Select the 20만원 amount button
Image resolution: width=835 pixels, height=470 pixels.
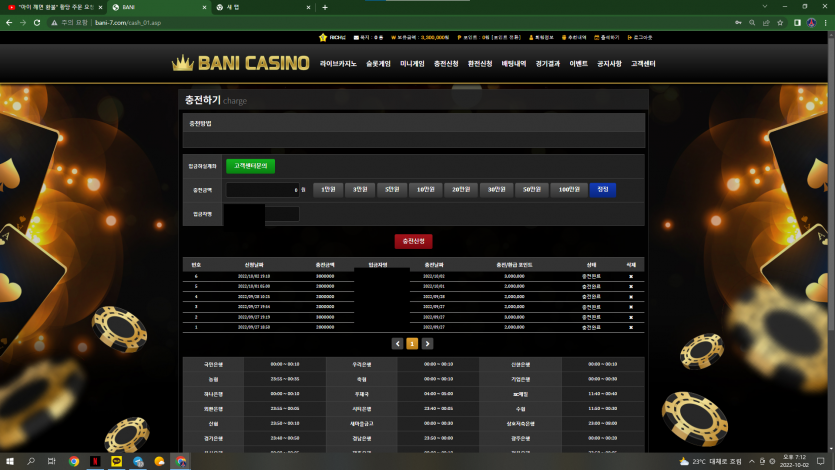(461, 190)
